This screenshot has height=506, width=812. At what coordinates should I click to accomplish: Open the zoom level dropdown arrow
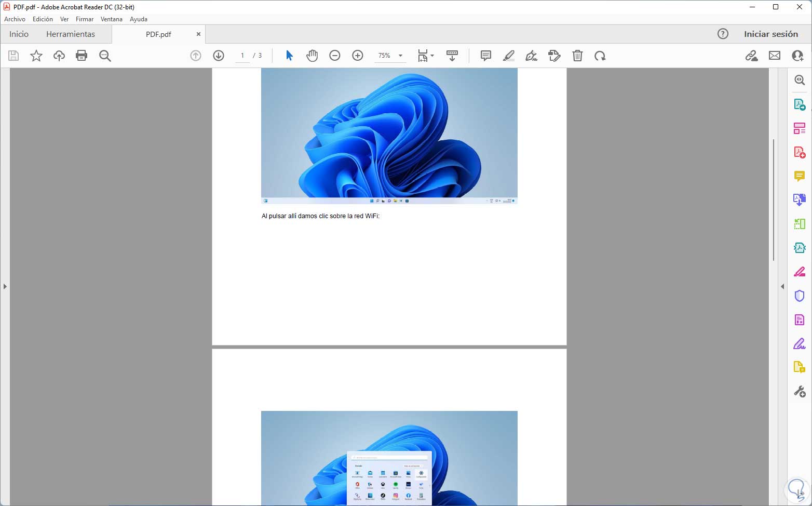tap(400, 56)
